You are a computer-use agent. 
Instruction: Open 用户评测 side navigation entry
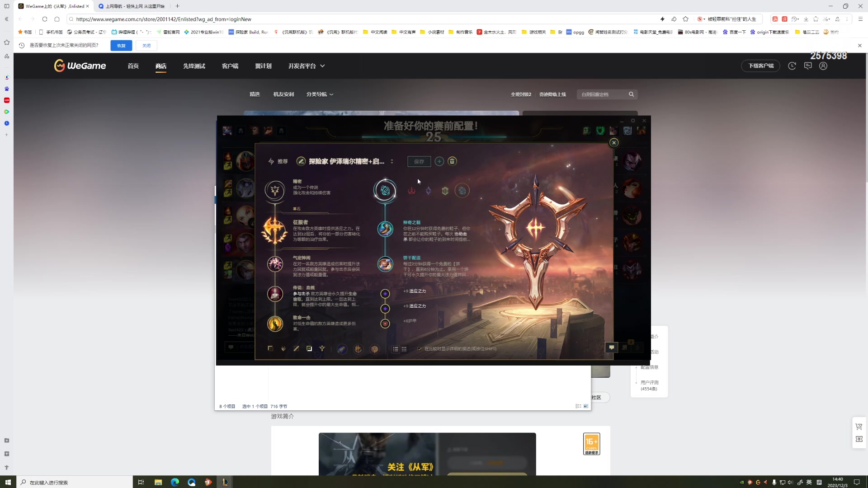coord(649,385)
